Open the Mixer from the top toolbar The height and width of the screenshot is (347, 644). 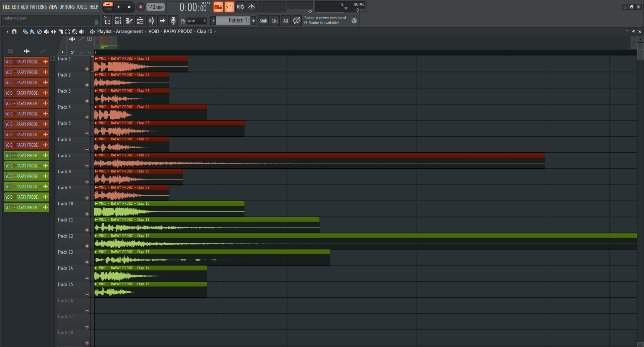(x=151, y=20)
